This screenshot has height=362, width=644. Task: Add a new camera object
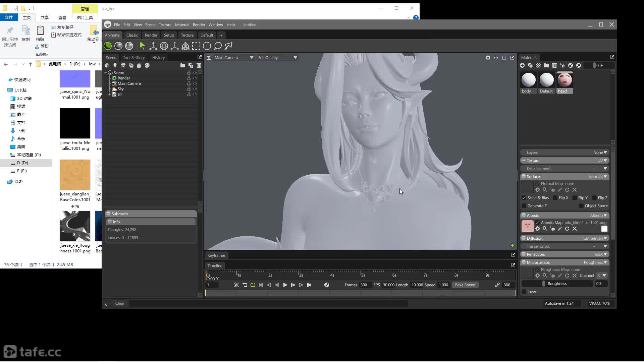point(123,65)
